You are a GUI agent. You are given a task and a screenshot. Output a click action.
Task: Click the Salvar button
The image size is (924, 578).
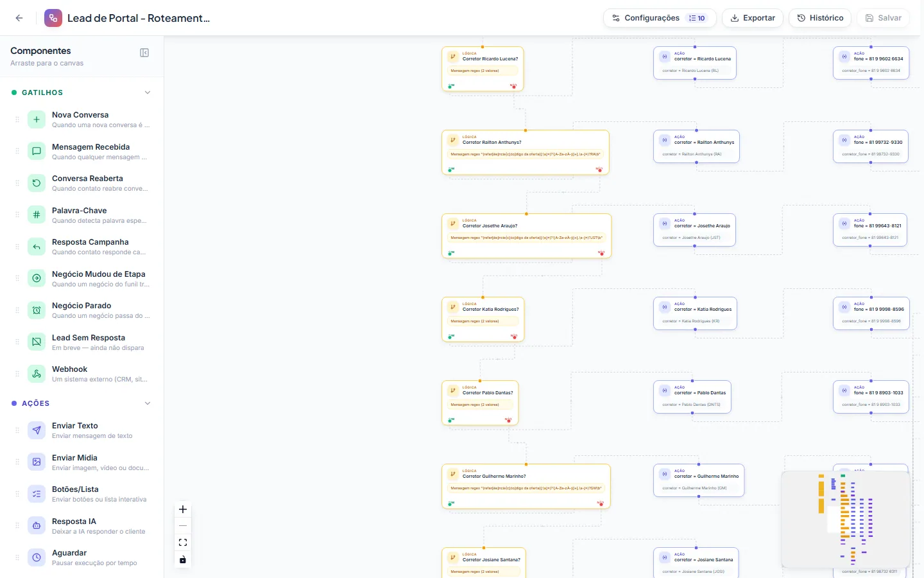[x=884, y=18]
